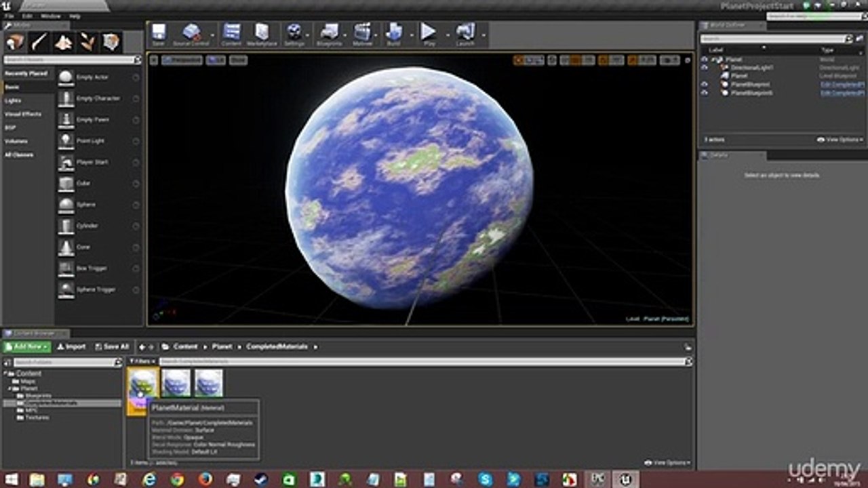Open the Filters dropdown in Content Browser
Viewport: 868px width, 488px height.
tap(142, 362)
